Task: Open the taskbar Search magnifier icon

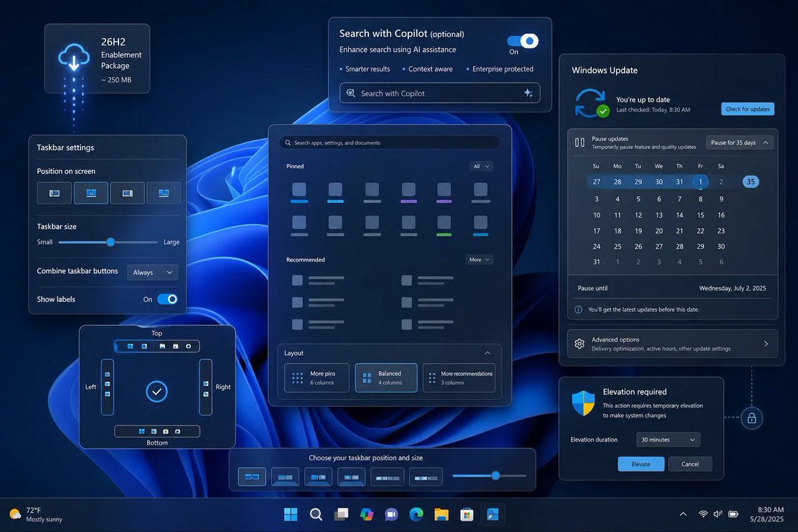Action: (316, 514)
